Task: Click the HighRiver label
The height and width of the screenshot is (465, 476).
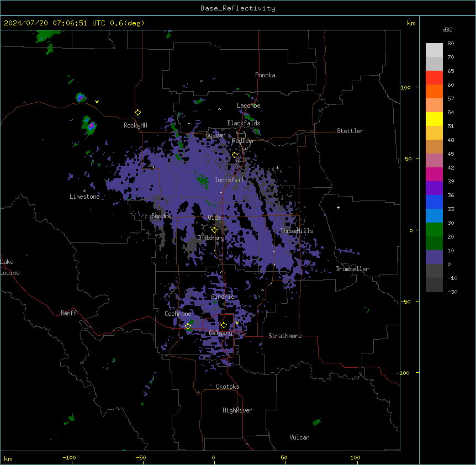Action: coord(237,410)
